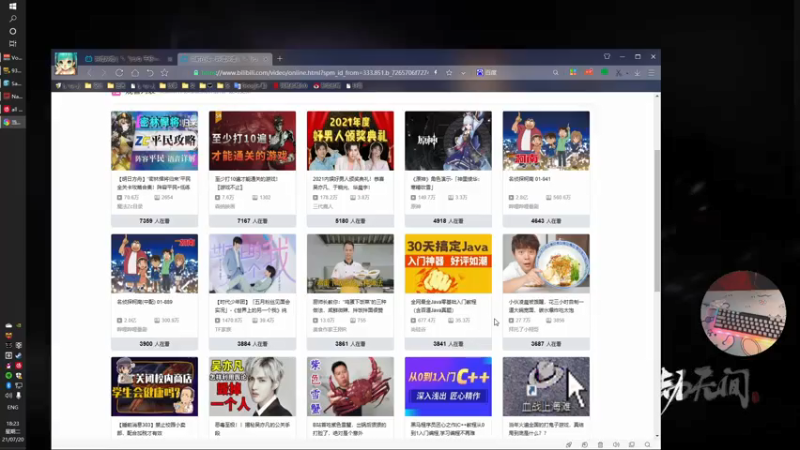Screen dimensions: 800x450
Task: Click the Steam icon in system tray
Action: (x=19, y=355)
